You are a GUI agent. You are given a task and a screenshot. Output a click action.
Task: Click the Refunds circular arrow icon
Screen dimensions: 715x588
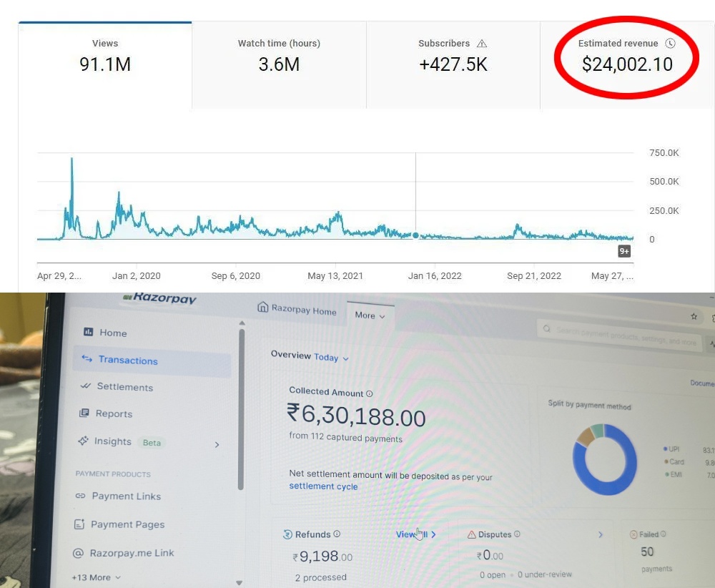pyautogui.click(x=287, y=534)
